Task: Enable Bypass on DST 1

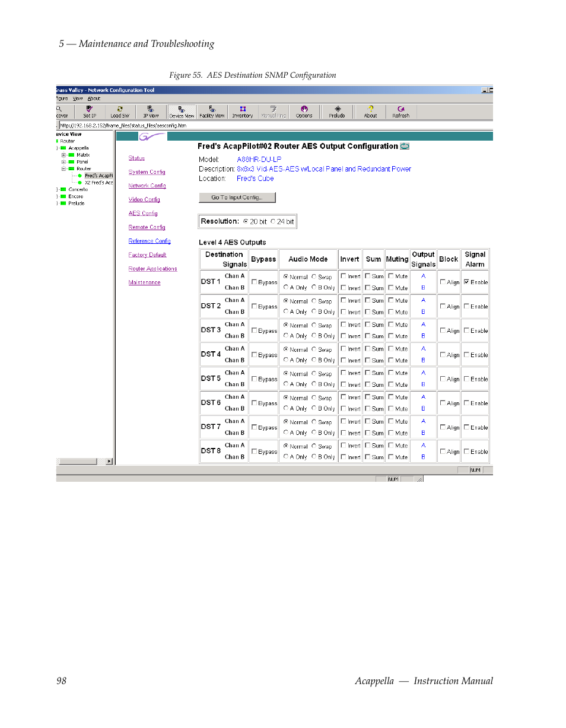Action: [x=253, y=282]
